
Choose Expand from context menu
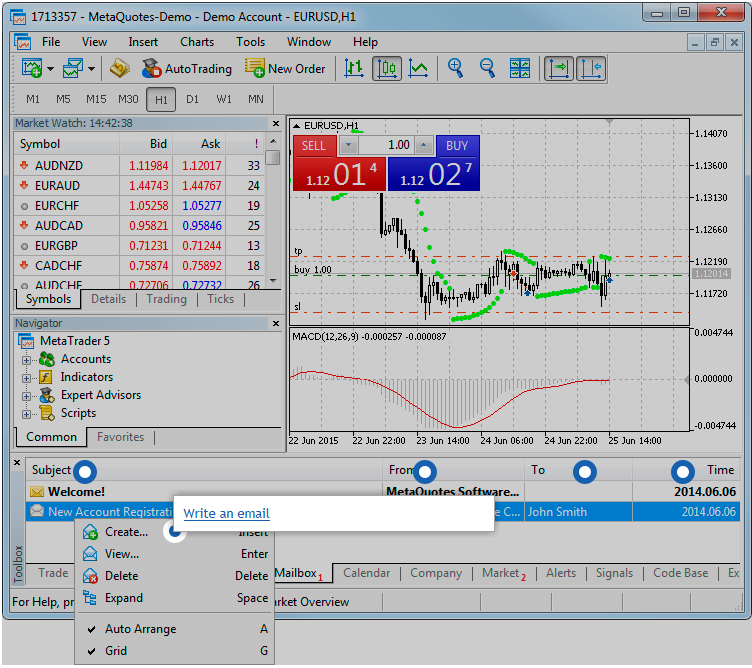[175, 598]
